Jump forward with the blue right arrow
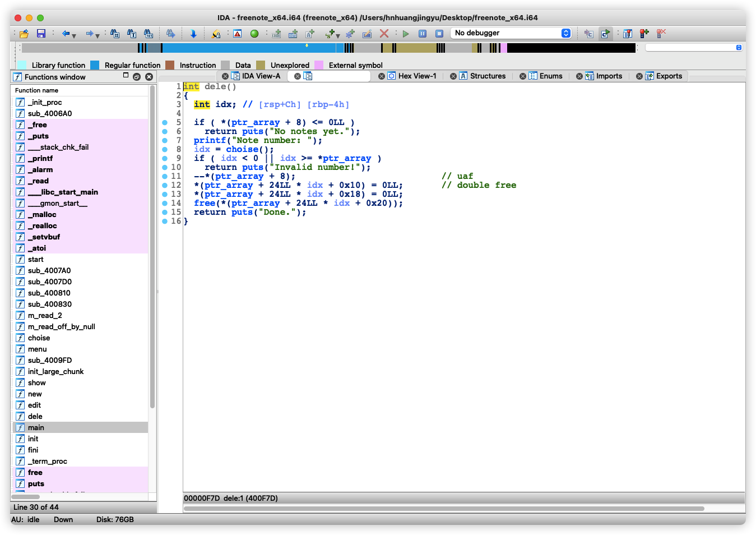 click(89, 34)
